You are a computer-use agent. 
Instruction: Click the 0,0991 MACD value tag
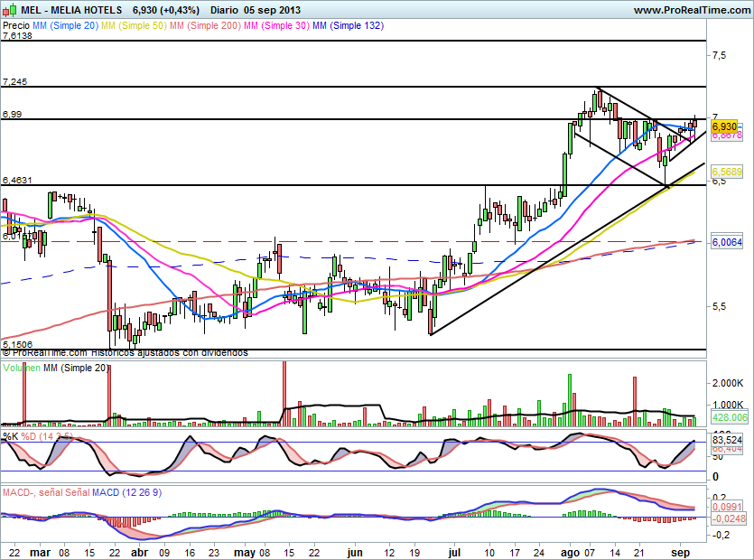(x=727, y=507)
